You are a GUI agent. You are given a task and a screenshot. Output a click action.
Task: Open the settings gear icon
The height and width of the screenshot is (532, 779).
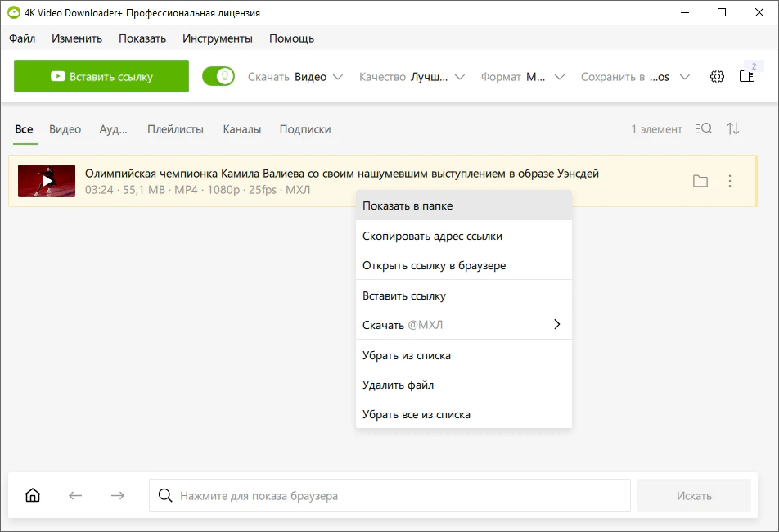point(717,75)
